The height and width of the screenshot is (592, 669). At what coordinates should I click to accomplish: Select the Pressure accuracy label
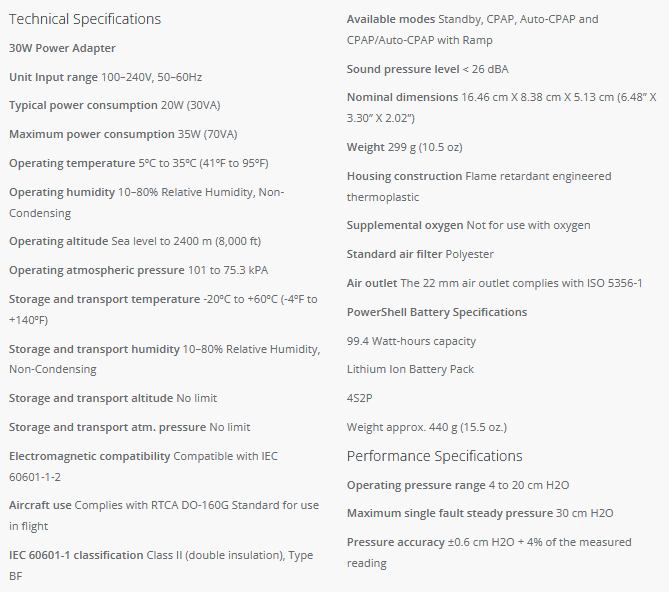click(x=395, y=542)
